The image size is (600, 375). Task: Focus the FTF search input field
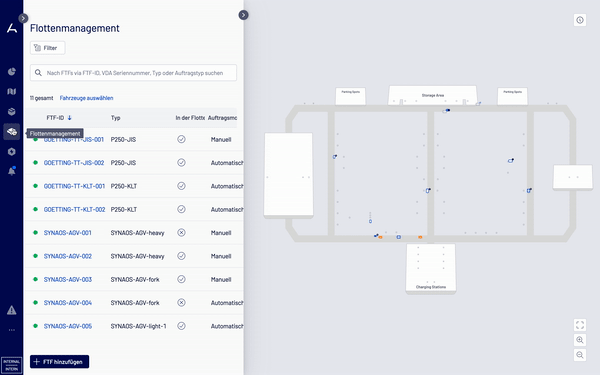pyautogui.click(x=133, y=73)
